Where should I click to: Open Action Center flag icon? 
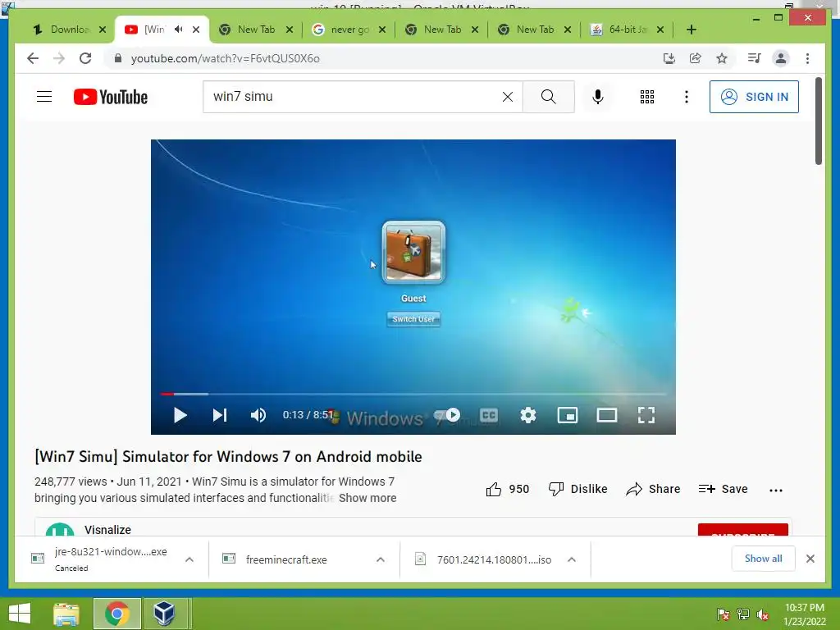pyautogui.click(x=723, y=614)
